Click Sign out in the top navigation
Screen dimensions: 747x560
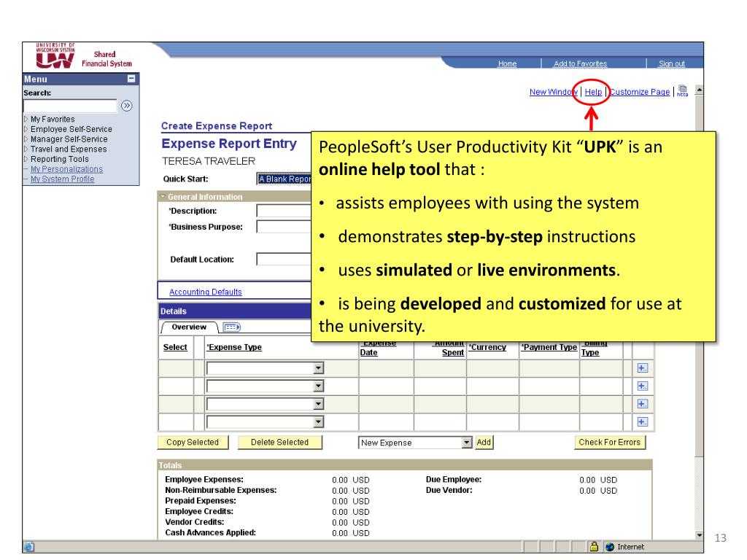[x=672, y=64]
